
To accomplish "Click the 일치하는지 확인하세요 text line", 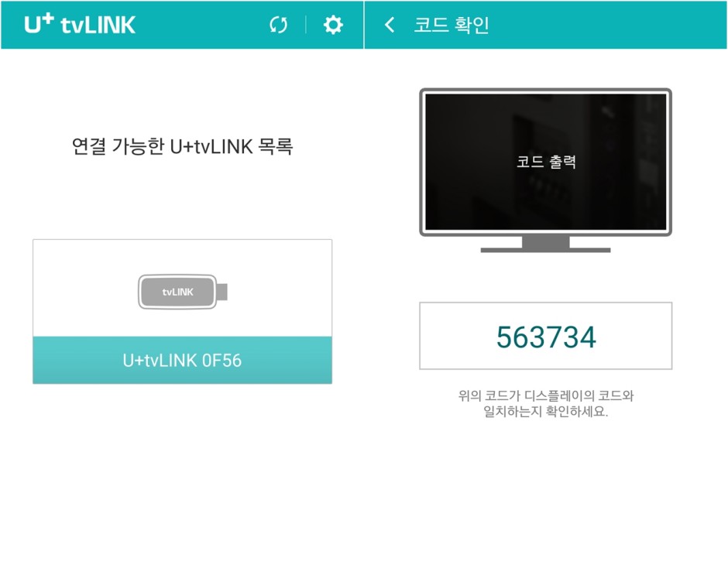I will point(546,411).
